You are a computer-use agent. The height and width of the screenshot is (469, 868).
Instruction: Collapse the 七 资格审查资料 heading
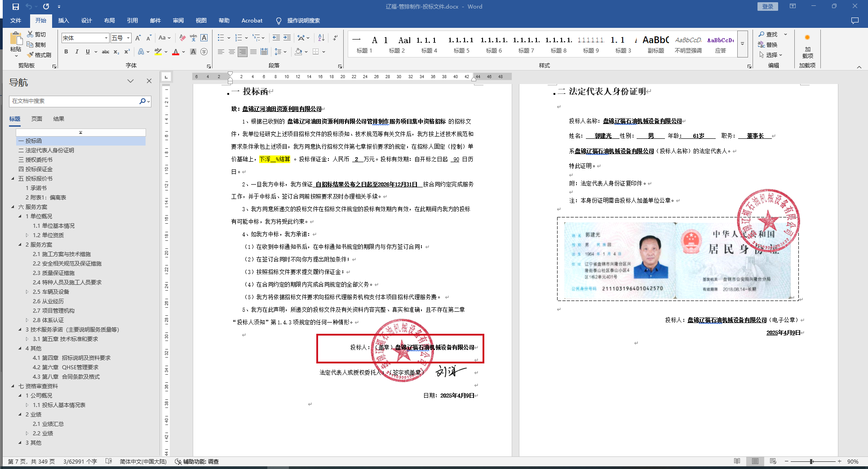coord(13,386)
